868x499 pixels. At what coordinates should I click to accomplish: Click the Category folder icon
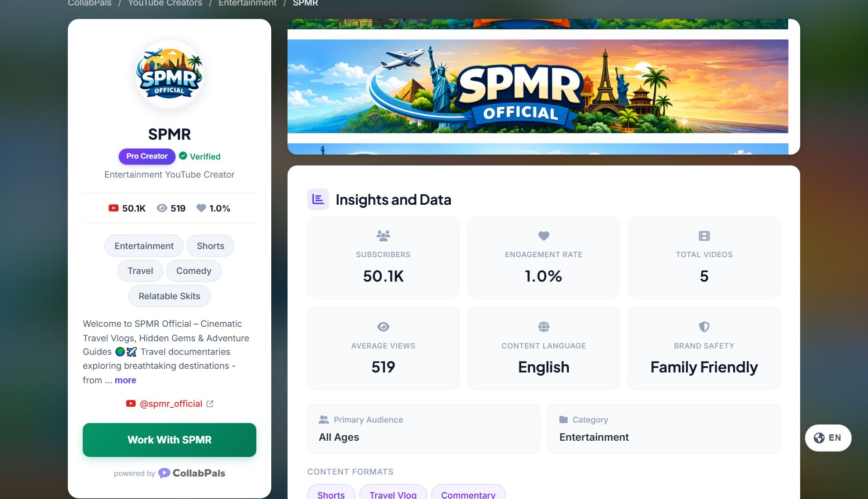coord(563,419)
